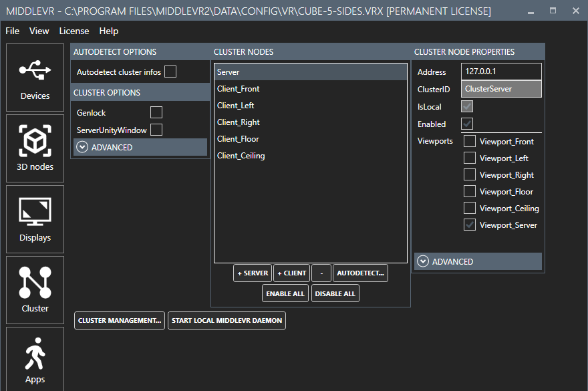The height and width of the screenshot is (391, 588).
Task: Select the Client_Right node
Action: pos(311,122)
